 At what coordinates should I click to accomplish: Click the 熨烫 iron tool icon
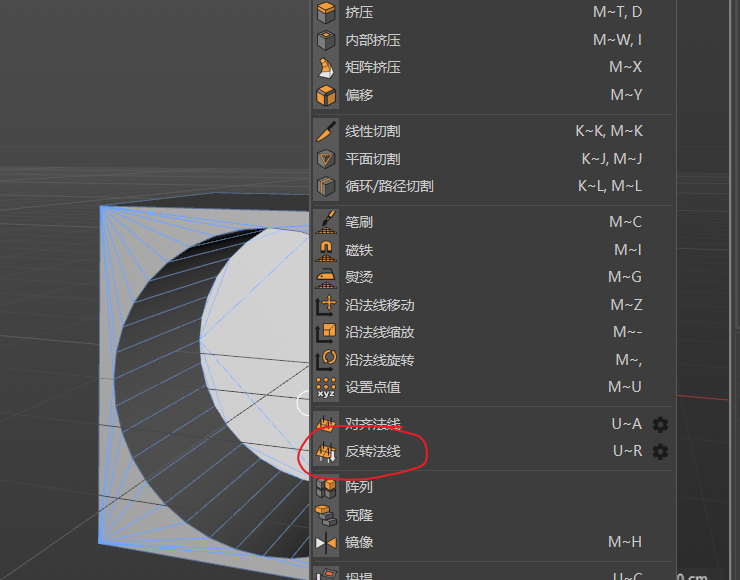(x=327, y=277)
